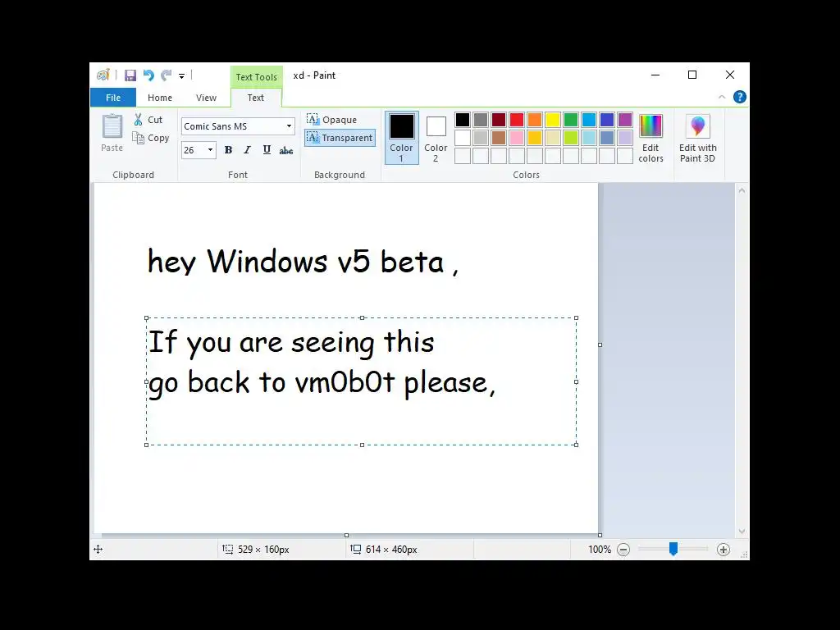Click Edit with Paint 3D
840x630 pixels.
[x=697, y=138]
